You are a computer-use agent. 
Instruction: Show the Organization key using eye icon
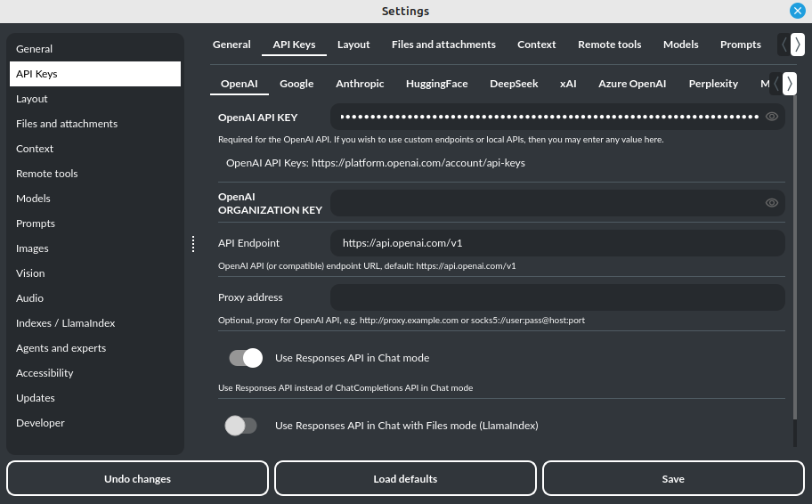(x=772, y=203)
